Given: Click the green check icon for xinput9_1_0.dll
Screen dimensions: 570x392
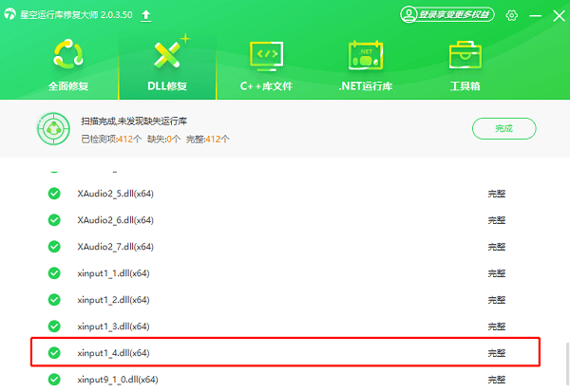Looking at the screenshot, I should (54, 380).
